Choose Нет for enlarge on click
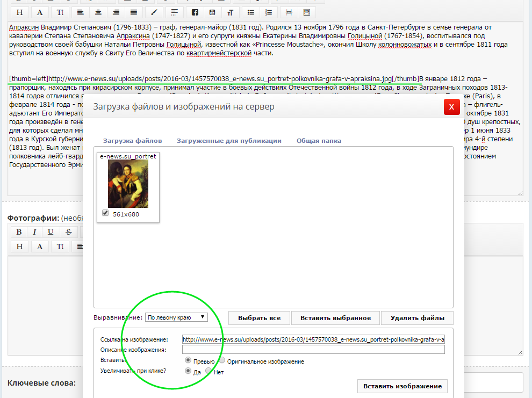Screen dimensions: 532x398 (x=209, y=371)
